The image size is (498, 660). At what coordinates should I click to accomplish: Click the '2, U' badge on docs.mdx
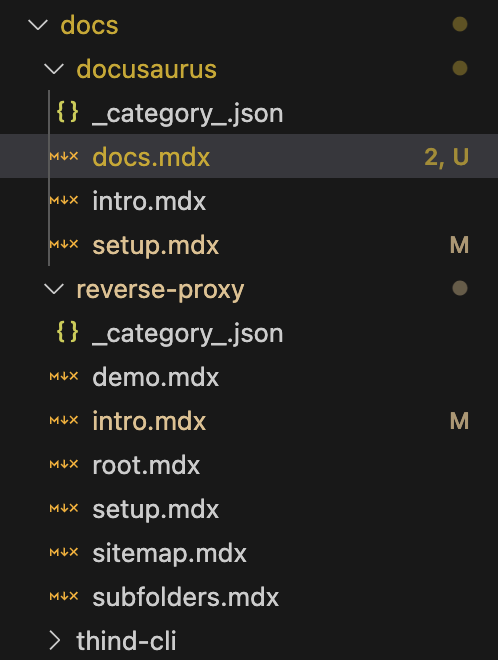[446, 157]
